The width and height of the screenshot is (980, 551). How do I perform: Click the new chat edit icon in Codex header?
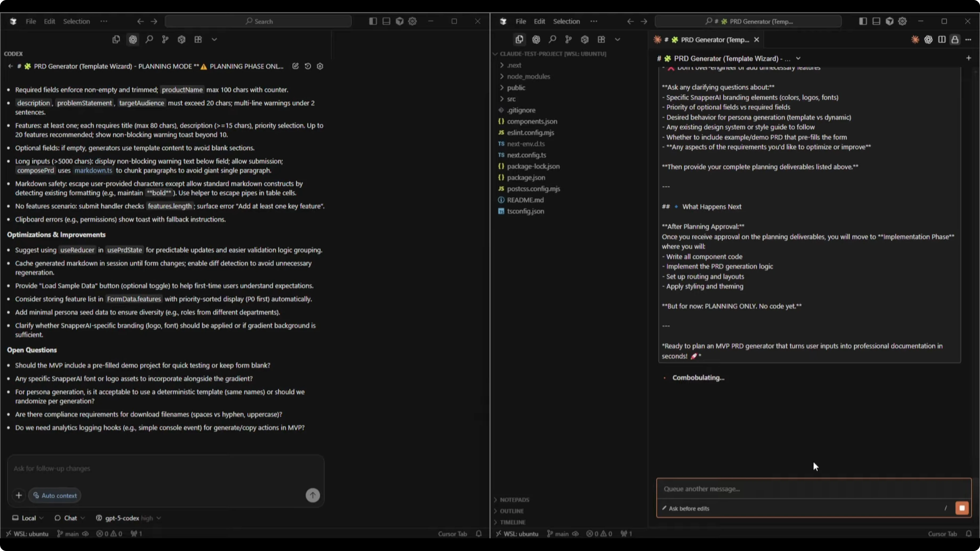click(295, 66)
